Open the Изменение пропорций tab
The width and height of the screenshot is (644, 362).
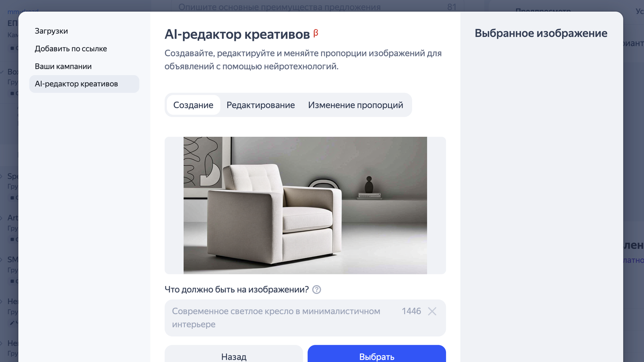tap(355, 105)
